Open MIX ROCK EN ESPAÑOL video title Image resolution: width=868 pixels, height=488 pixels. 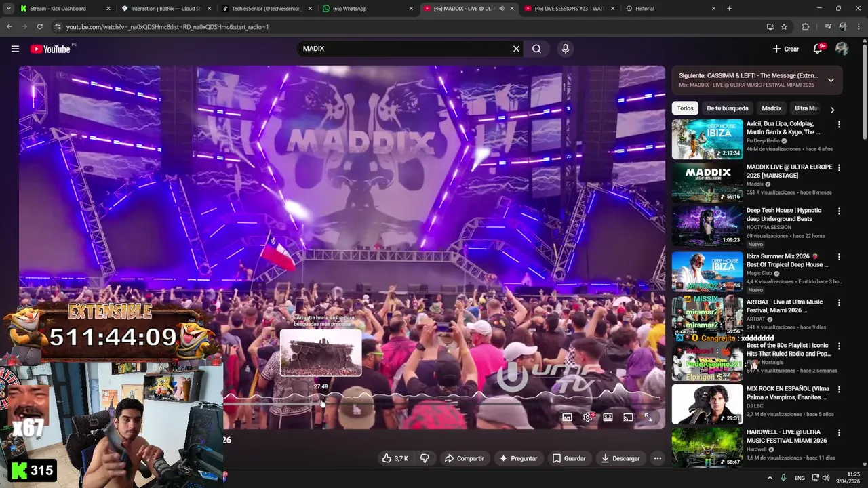pyautogui.click(x=788, y=393)
